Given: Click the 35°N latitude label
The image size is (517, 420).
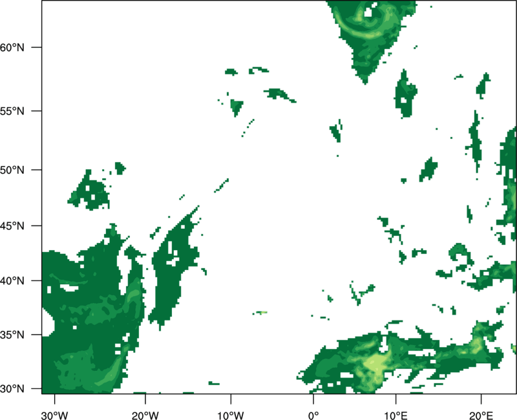Looking at the screenshot, I should (12, 335).
